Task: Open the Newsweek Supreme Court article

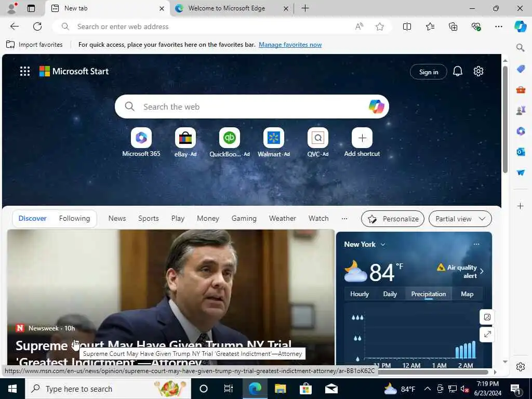Action: point(170,298)
